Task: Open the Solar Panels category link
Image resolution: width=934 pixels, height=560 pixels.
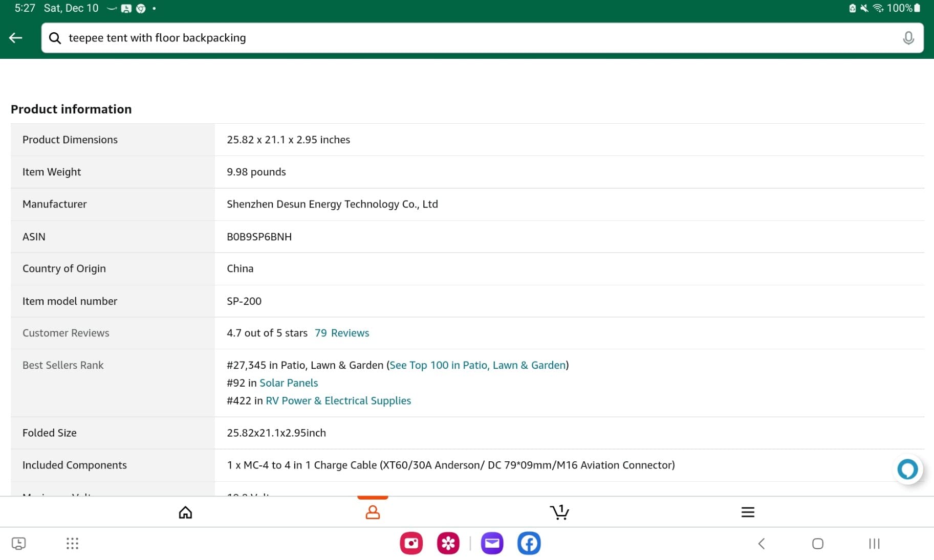Action: click(x=289, y=383)
